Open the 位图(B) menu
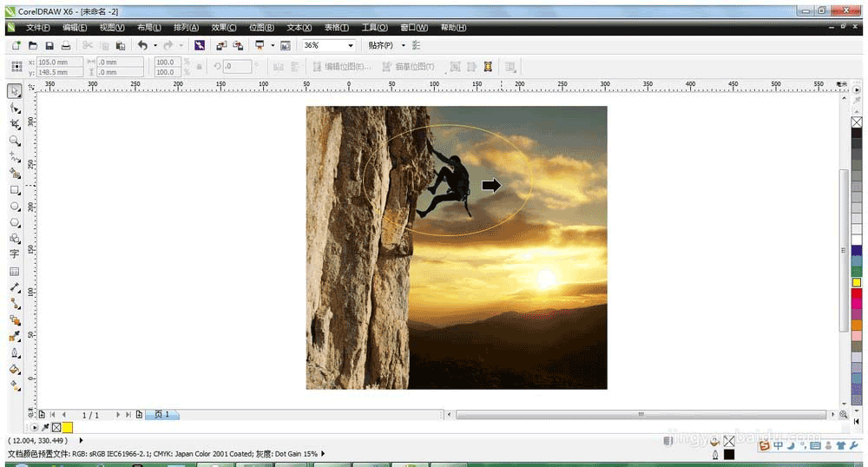Viewport: 868px width, 467px height. tap(261, 27)
